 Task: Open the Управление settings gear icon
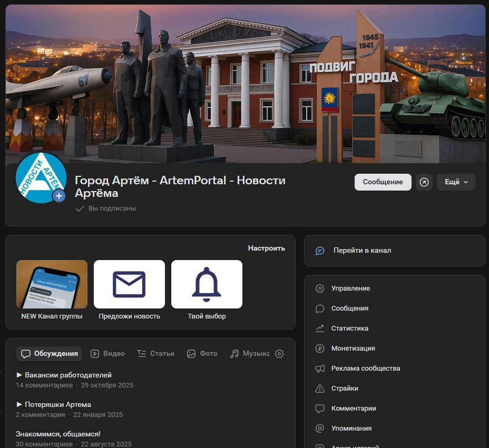(319, 288)
